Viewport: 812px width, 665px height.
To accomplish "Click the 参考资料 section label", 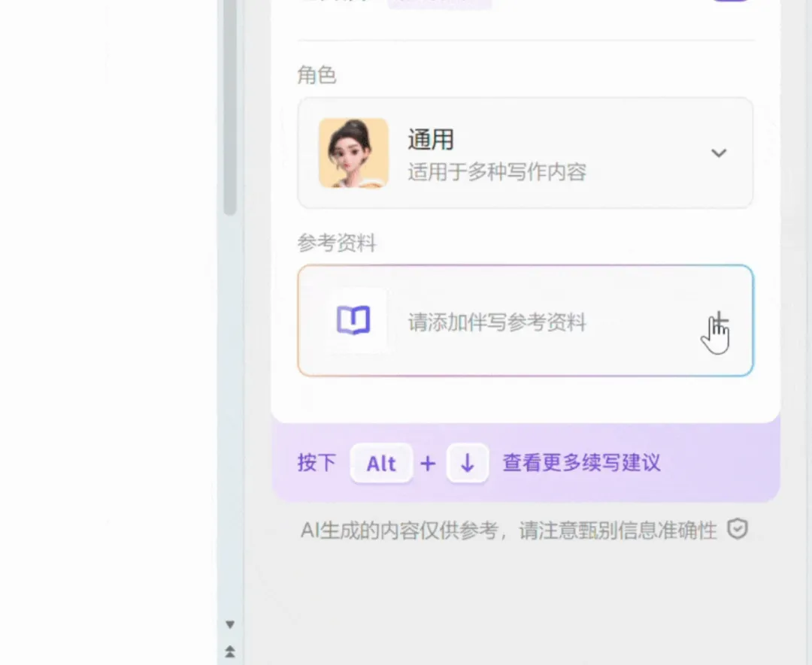I will coord(336,243).
